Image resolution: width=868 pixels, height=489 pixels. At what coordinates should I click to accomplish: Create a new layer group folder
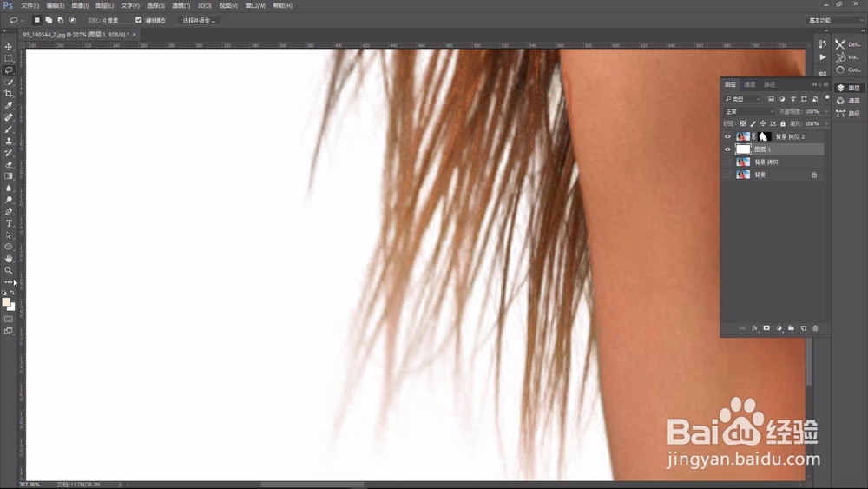(791, 327)
